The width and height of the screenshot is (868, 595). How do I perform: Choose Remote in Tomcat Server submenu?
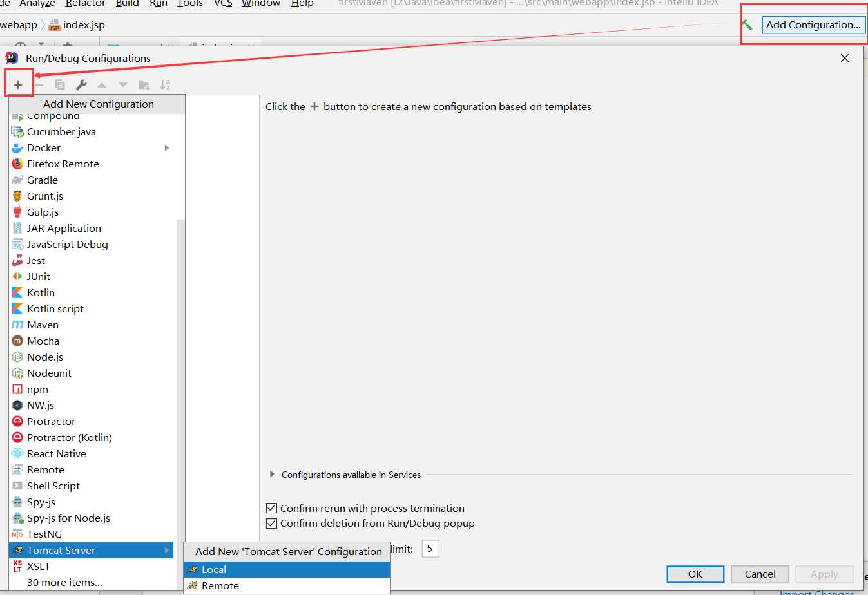pyautogui.click(x=287, y=585)
